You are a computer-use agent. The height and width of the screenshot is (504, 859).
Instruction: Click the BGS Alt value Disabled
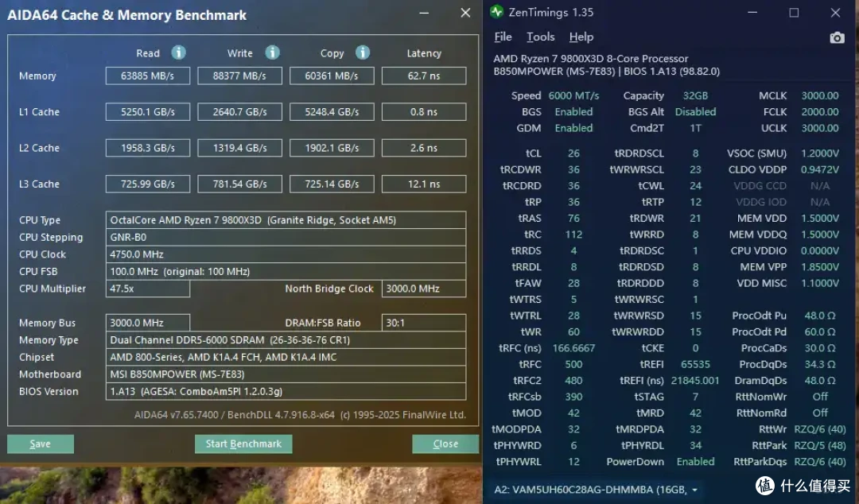[695, 112]
